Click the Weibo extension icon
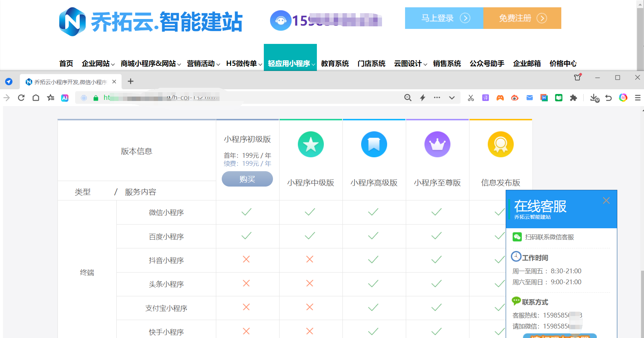 (x=515, y=98)
